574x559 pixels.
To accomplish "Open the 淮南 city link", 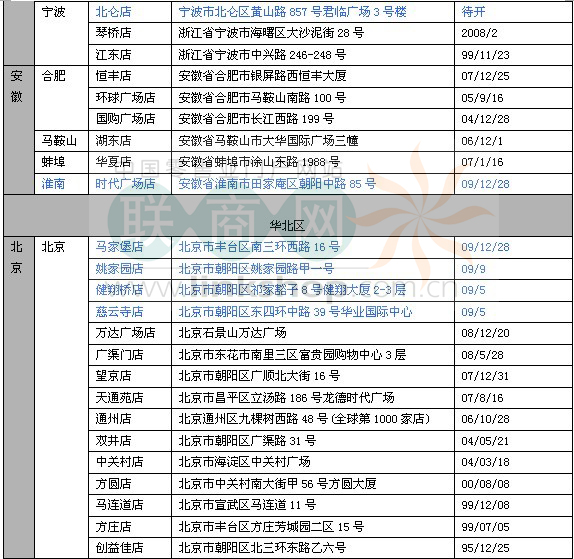I will [x=53, y=183].
